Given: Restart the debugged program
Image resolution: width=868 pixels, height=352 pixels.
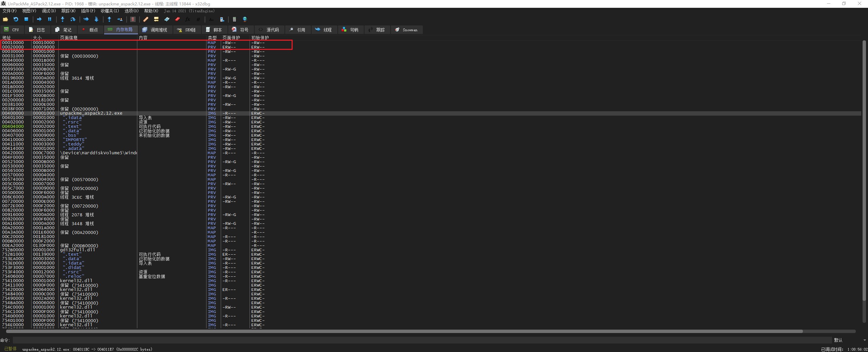Looking at the screenshot, I should [16, 19].
